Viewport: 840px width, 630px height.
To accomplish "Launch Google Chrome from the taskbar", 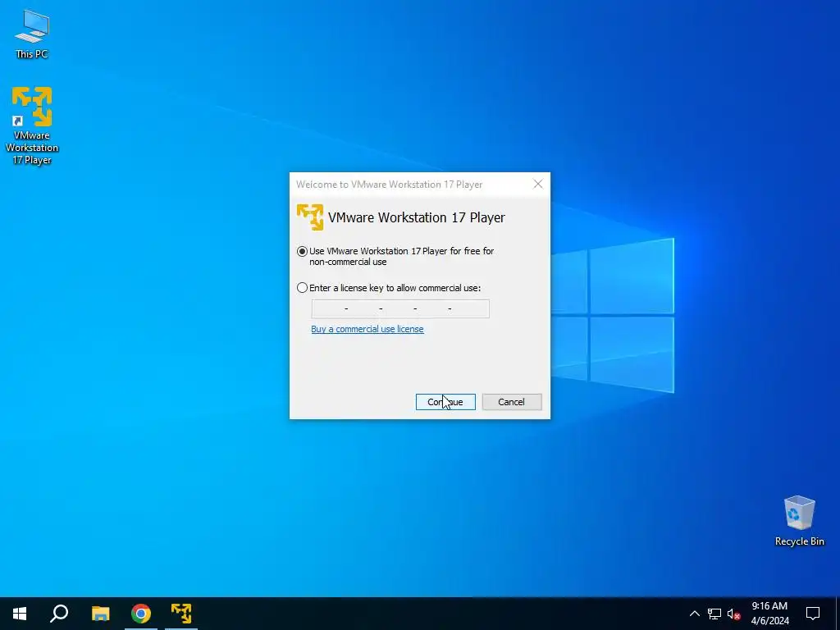I will [x=141, y=614].
